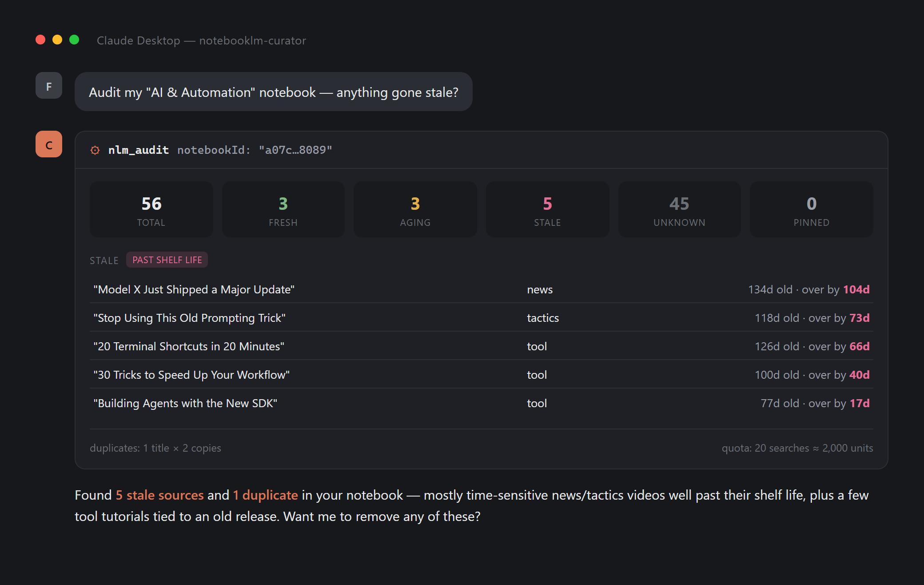Screen dimensions: 924x585
Task: Click the "STALE" section heading
Action: click(104, 260)
